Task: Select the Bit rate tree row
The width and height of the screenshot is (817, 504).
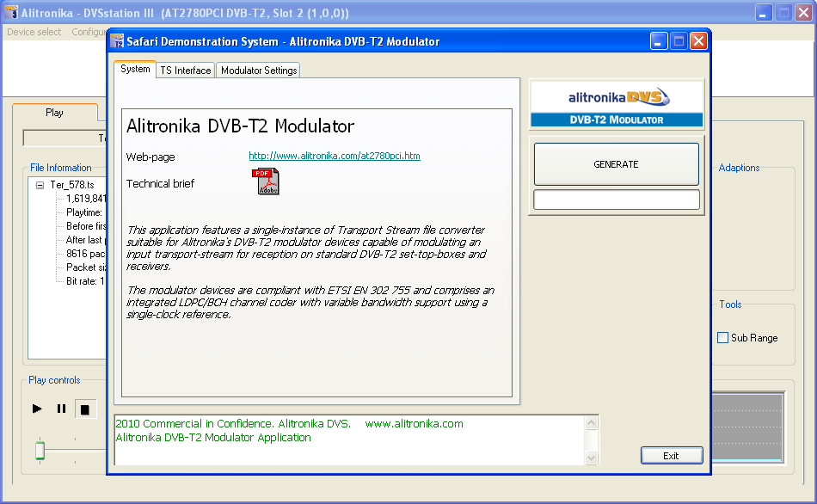Action: click(85, 281)
